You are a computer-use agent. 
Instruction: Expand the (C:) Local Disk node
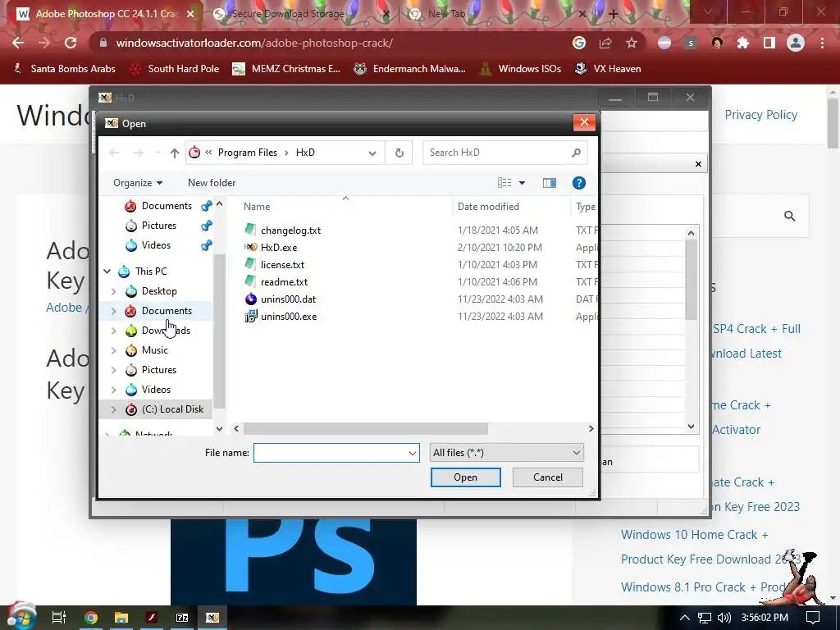click(113, 409)
